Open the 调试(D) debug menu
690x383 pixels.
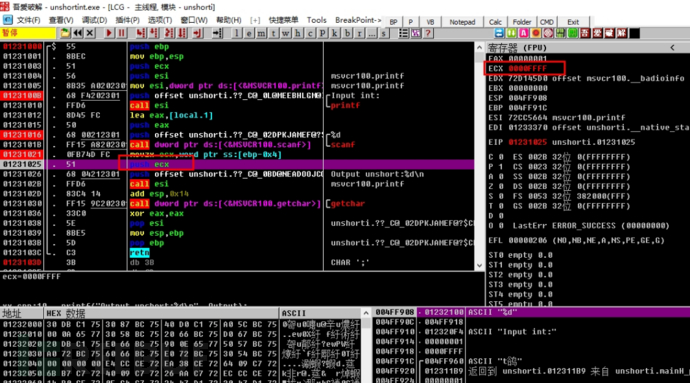(94, 20)
